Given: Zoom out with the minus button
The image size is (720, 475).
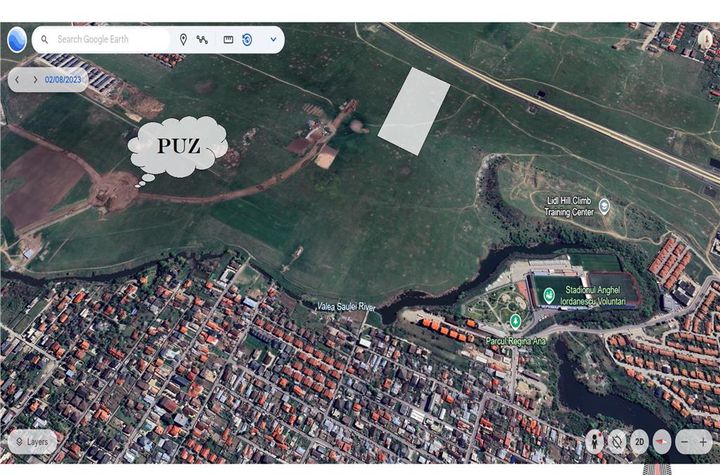Looking at the screenshot, I should click(x=684, y=441).
